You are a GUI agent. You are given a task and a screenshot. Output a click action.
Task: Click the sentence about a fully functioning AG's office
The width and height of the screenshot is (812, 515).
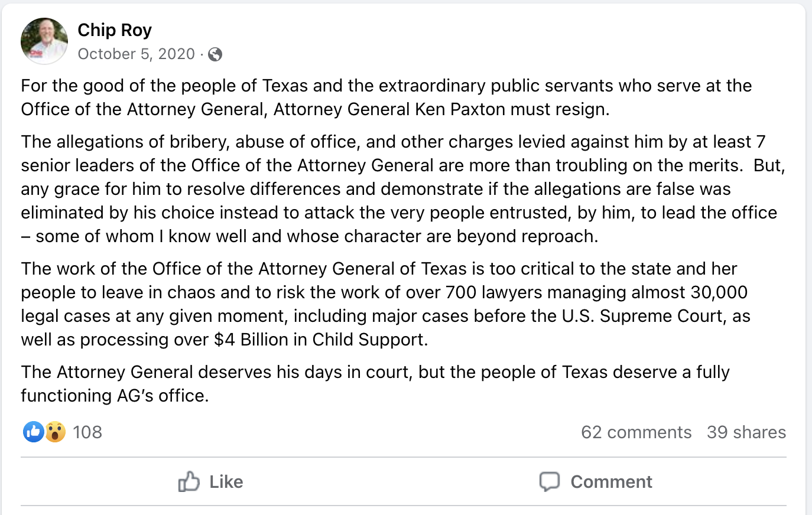click(375, 384)
